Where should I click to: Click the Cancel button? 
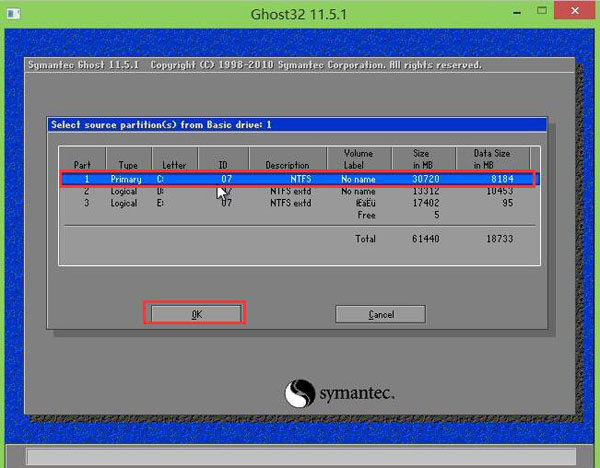(x=380, y=314)
